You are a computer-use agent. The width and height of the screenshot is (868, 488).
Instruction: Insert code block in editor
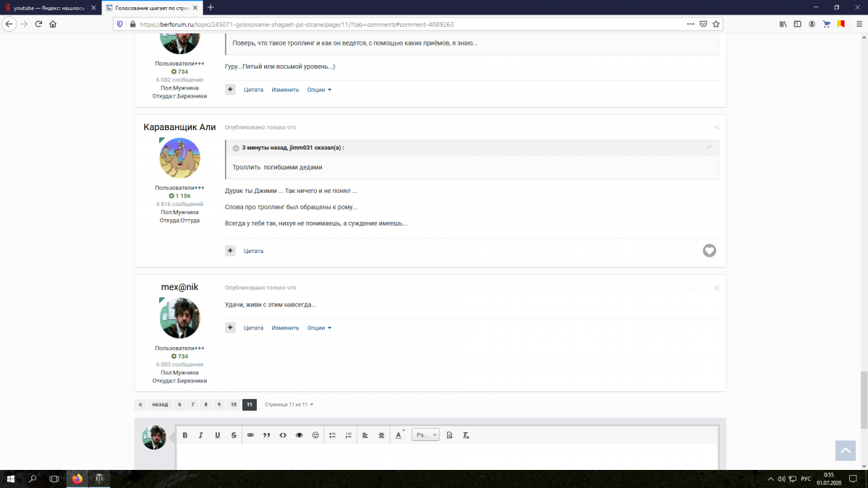pos(283,435)
